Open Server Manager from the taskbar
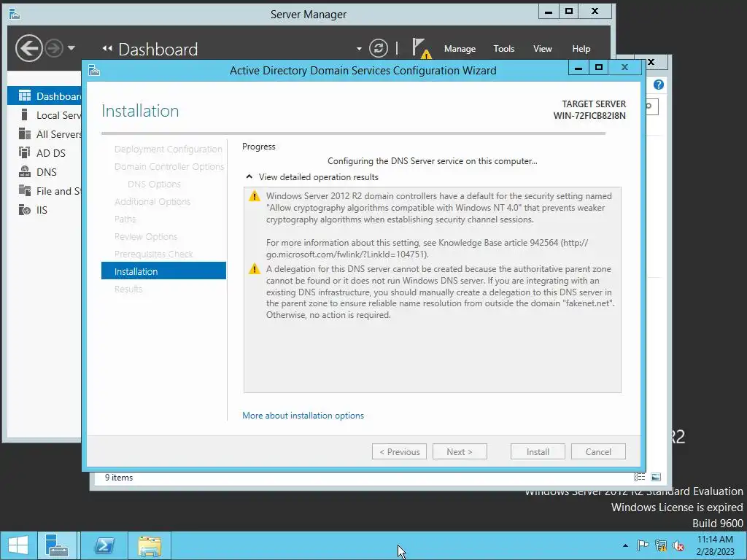747x560 pixels. click(57, 545)
